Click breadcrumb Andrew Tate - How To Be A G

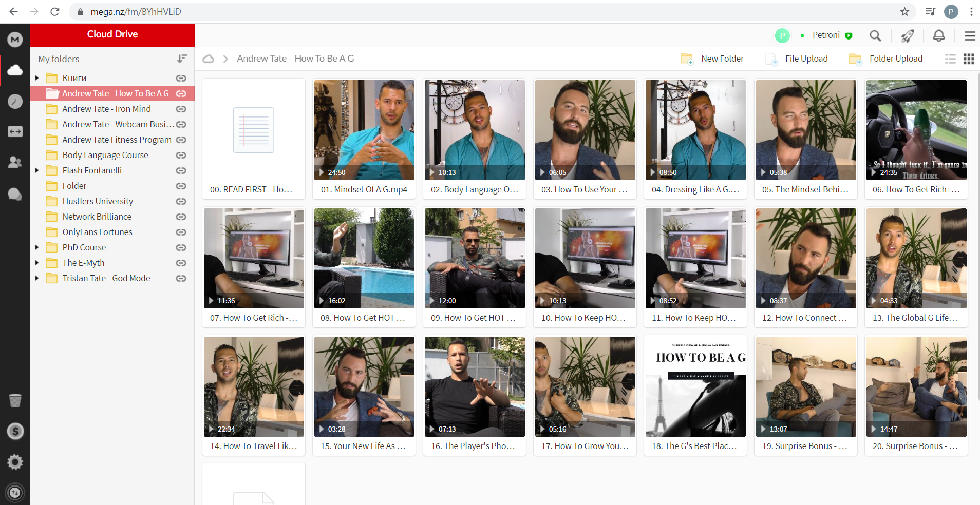pyautogui.click(x=295, y=59)
